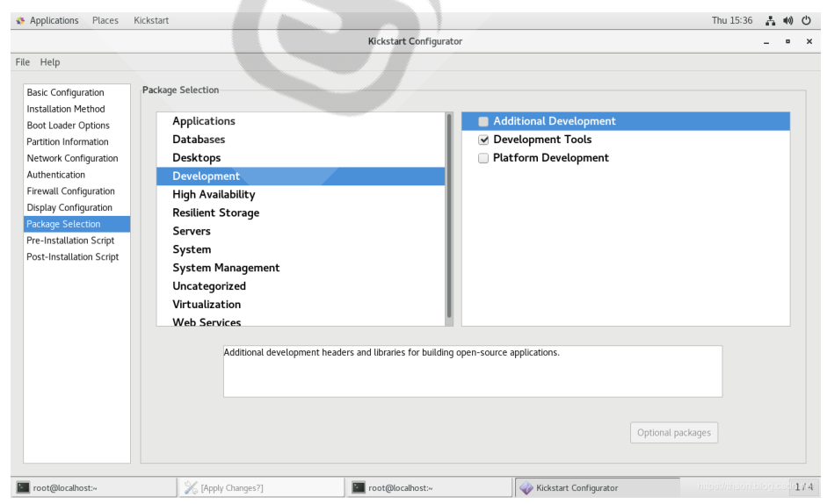Select the System Management package category
Image resolution: width=827 pixels, height=504 pixels.
[x=301, y=268]
